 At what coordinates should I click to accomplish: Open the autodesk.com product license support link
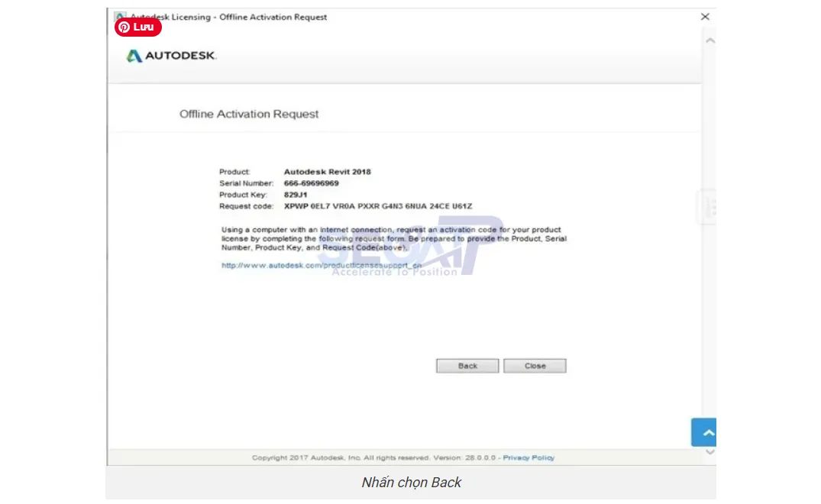[321, 266]
